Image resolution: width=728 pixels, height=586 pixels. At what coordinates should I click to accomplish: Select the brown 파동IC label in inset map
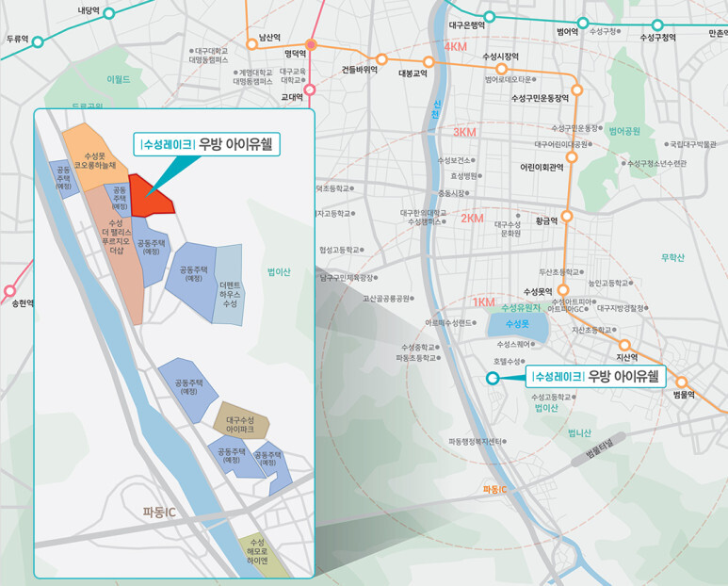click(159, 513)
